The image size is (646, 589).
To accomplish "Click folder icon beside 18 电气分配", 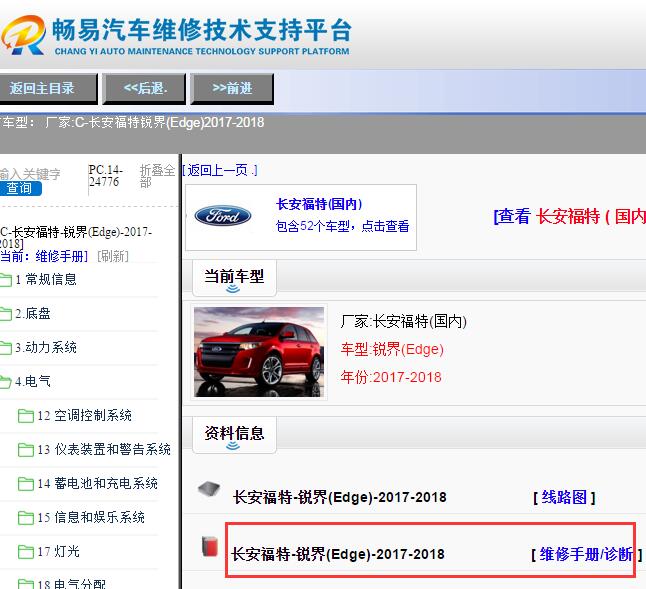I will (x=26, y=584).
